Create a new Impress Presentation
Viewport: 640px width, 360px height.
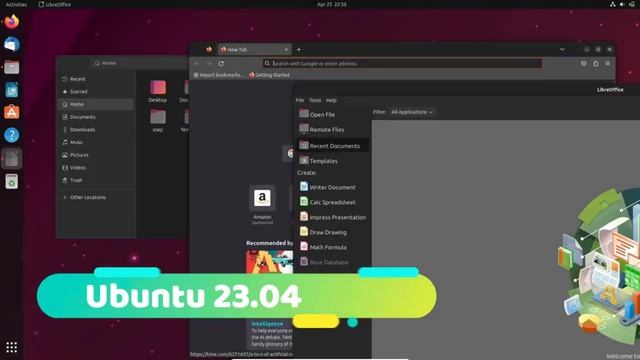[x=333, y=217]
